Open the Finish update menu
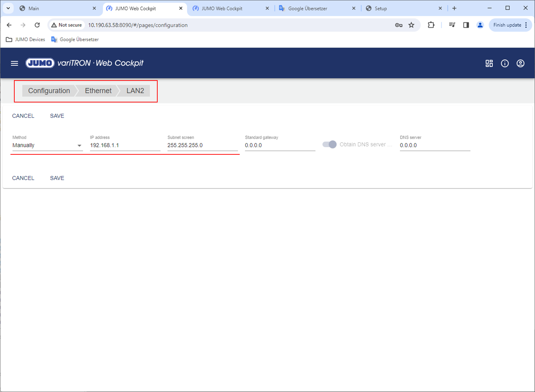The image size is (535, 392). tap(510, 25)
